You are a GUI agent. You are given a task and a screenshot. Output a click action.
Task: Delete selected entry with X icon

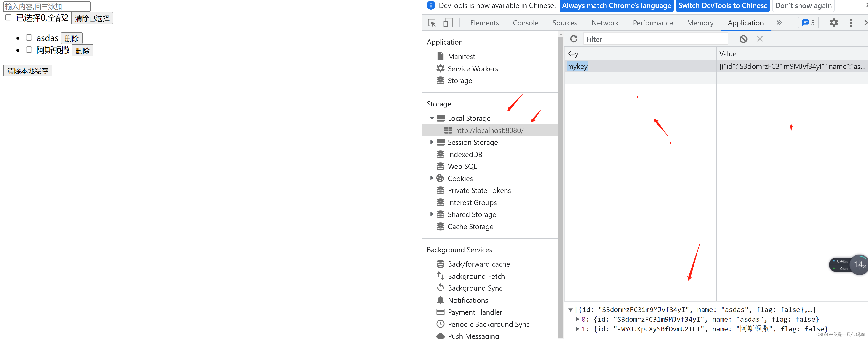(759, 39)
